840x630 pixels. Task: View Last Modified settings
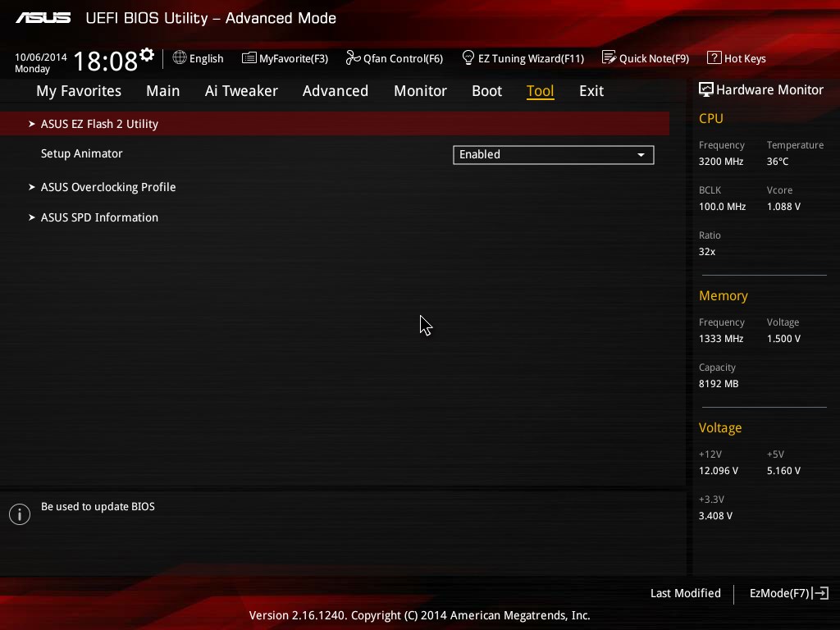pos(685,593)
